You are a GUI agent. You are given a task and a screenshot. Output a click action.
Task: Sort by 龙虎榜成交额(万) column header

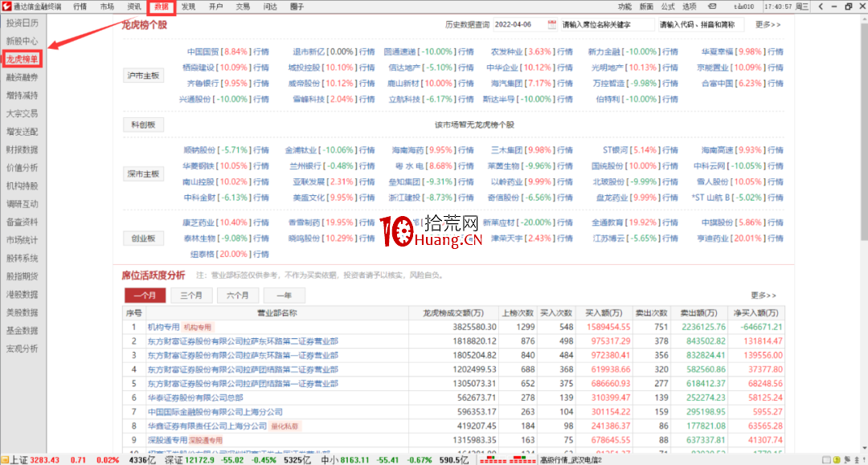[x=452, y=313]
